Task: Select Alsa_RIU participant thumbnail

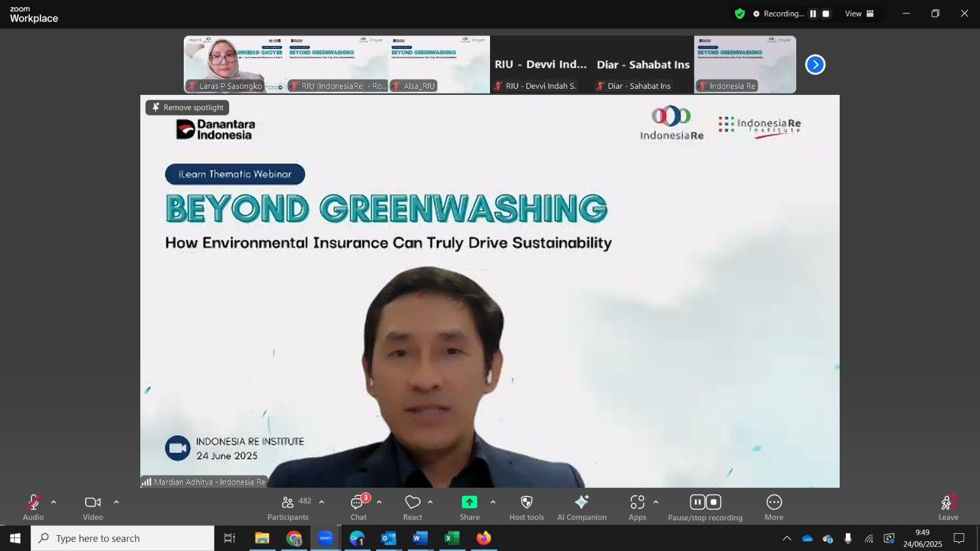Action: [x=439, y=64]
